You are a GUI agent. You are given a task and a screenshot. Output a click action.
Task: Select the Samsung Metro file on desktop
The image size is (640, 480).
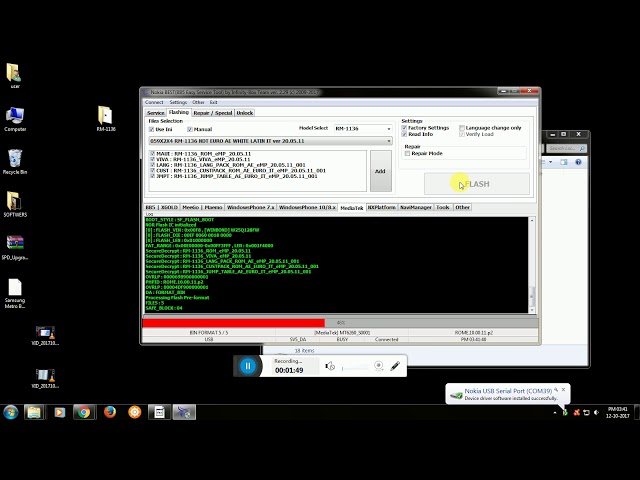(15, 293)
